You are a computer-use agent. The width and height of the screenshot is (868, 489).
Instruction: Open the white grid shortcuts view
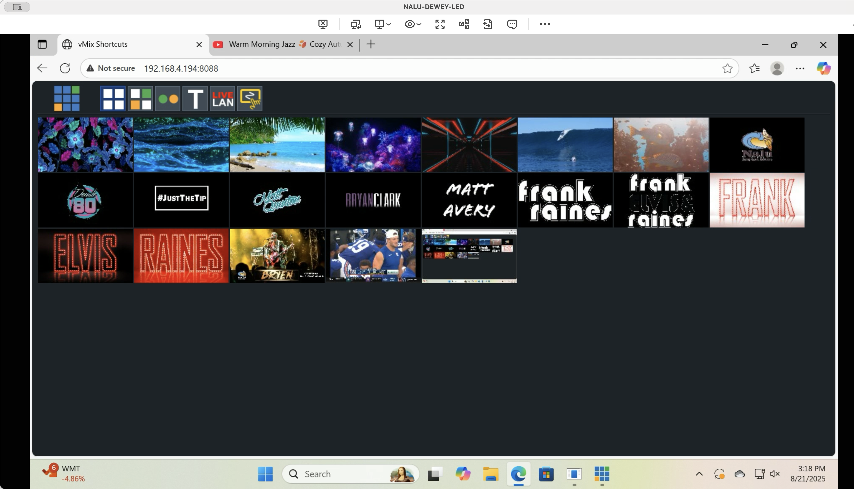pyautogui.click(x=113, y=99)
